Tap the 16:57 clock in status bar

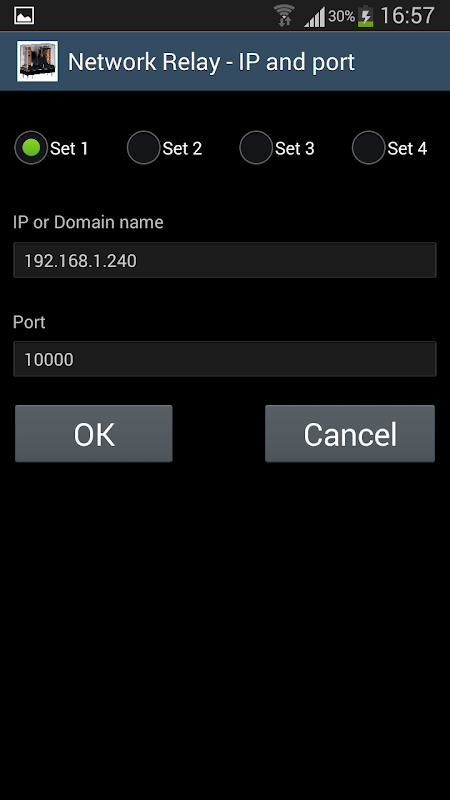tap(407, 16)
